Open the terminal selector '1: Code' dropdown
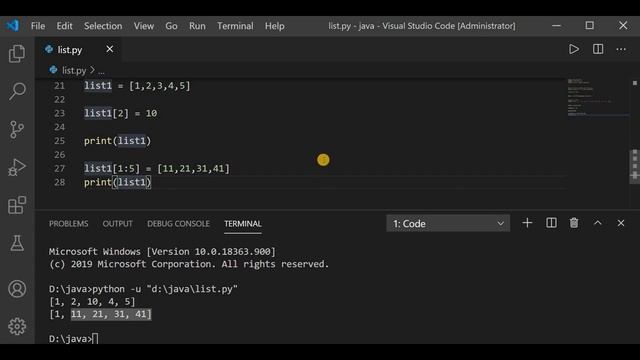This screenshot has width=640, height=360. click(448, 223)
